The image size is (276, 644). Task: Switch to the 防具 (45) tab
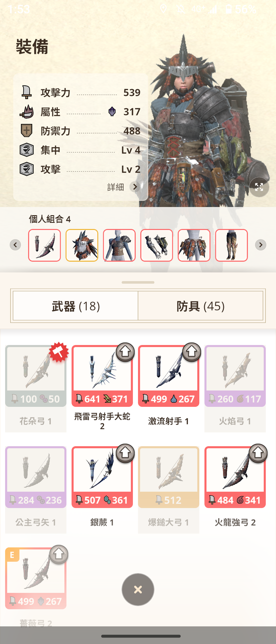tap(201, 306)
